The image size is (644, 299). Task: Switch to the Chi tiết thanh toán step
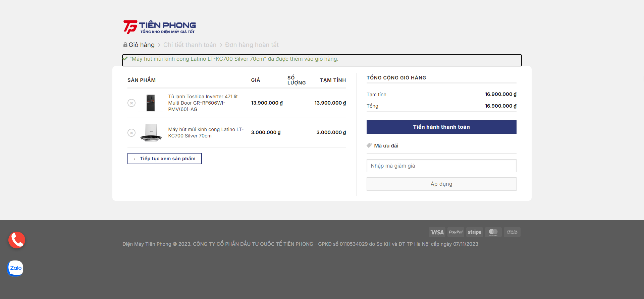click(190, 45)
